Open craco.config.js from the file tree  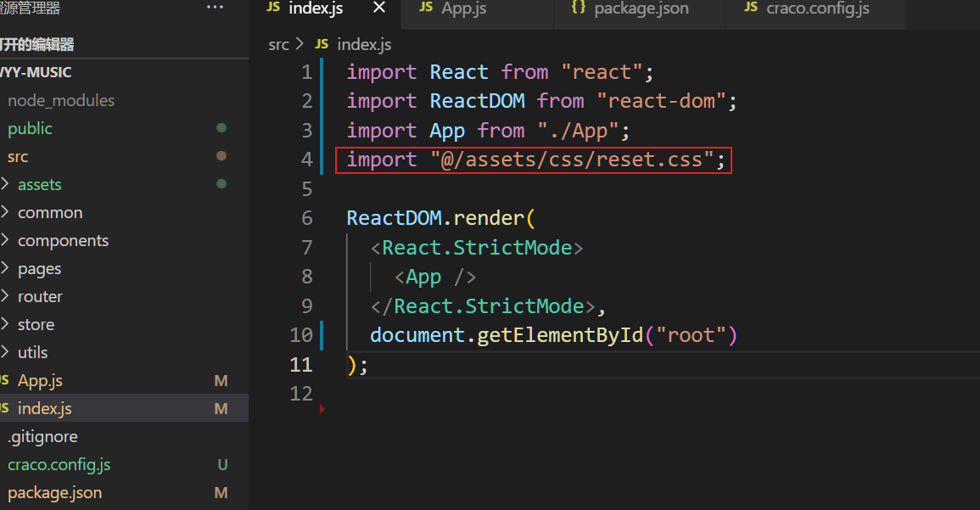click(x=59, y=464)
